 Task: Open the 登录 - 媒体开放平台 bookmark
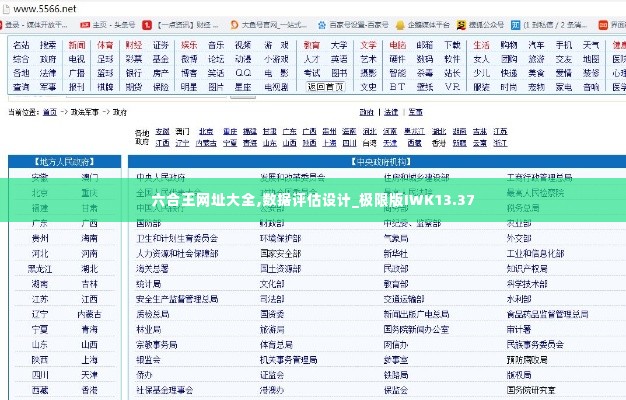(34, 25)
